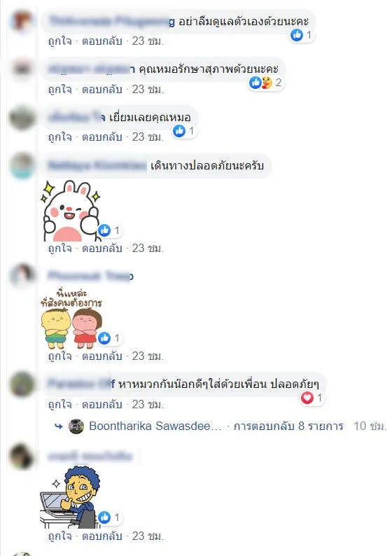
Task: Click the white bunny thumbs-up sticker
Action: click(x=71, y=211)
